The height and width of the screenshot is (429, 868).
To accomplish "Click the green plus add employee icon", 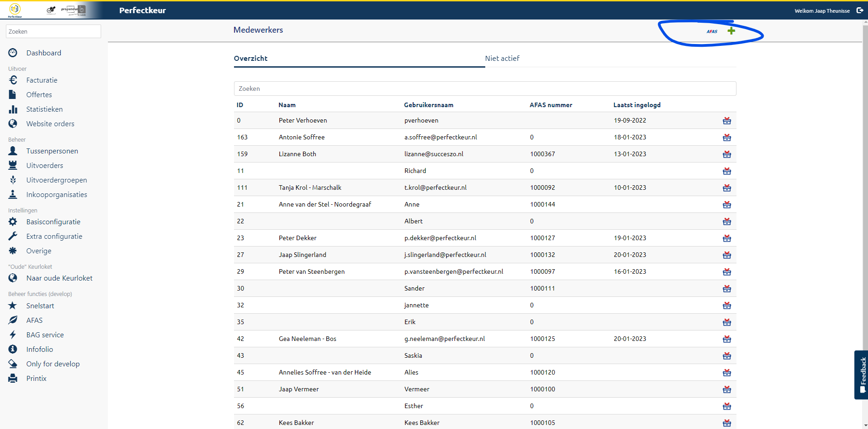I will click(731, 31).
